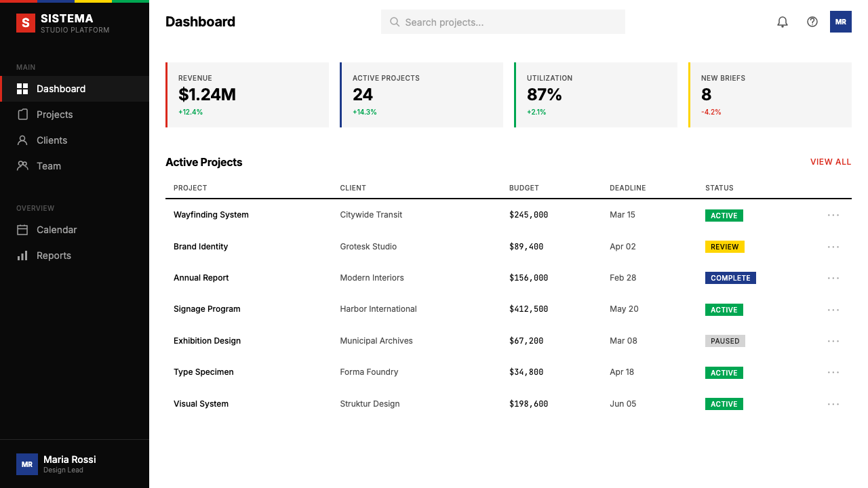
Task: Click the Reports bar chart icon
Action: (22, 256)
